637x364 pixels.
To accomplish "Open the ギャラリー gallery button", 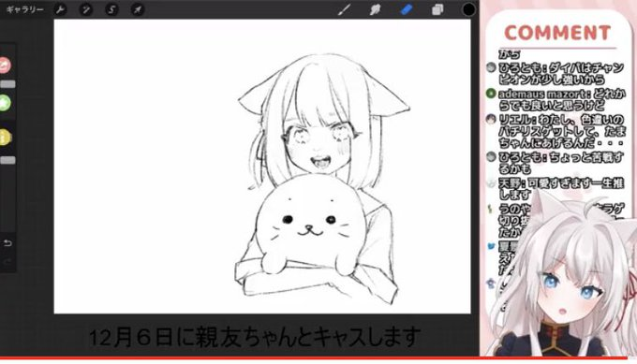I will pyautogui.click(x=24, y=9).
